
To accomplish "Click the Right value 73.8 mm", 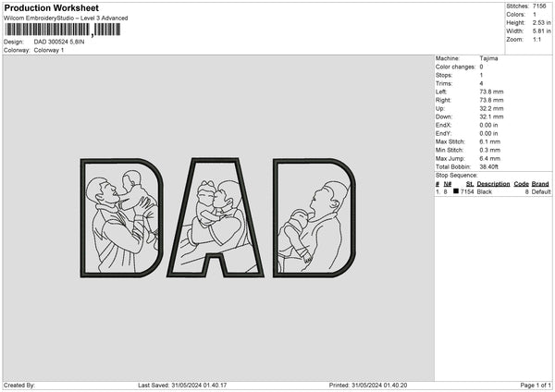I will [x=491, y=100].
